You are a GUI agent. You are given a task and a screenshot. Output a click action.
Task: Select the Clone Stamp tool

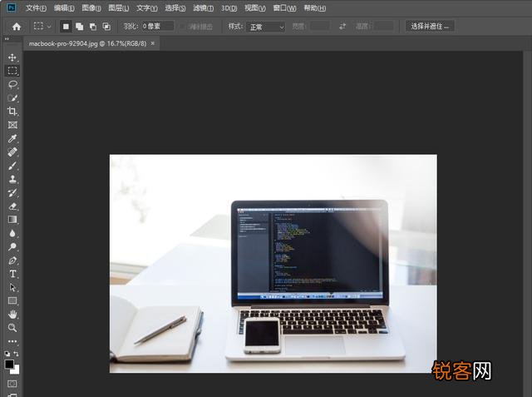tap(12, 179)
